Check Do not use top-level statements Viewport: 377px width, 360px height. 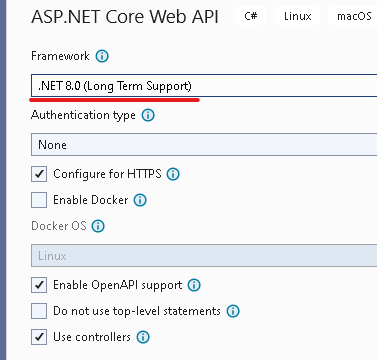[39, 311]
